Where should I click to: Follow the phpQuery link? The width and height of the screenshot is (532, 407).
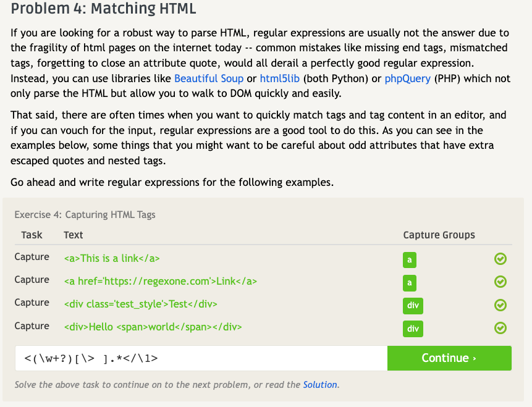(407, 78)
